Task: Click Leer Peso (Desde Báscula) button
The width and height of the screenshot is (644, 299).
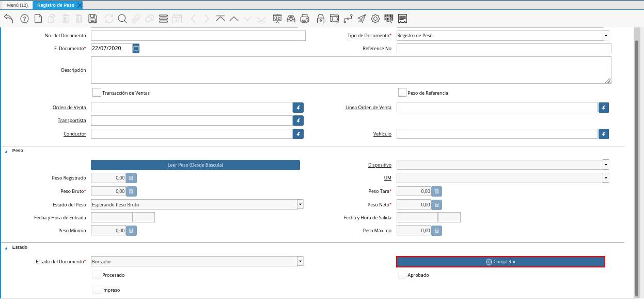Action: [195, 165]
